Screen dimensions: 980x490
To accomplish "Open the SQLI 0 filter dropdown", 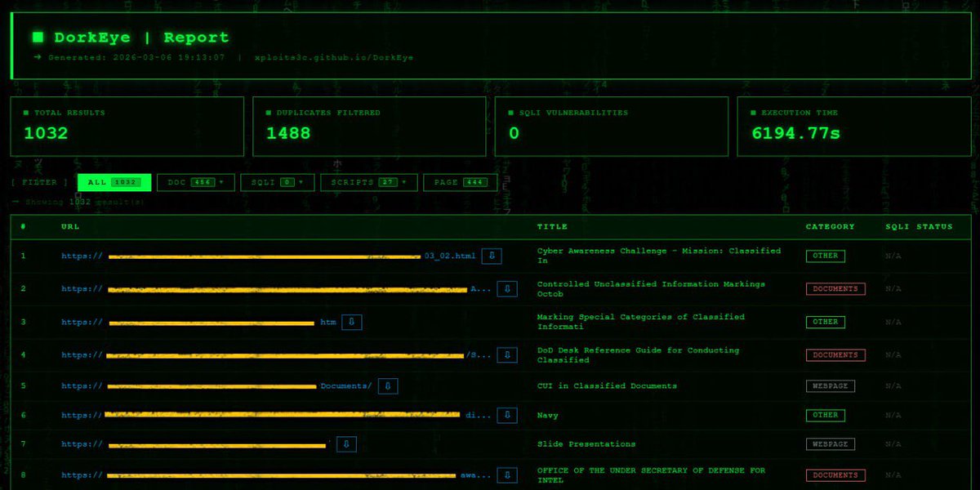I will (277, 182).
